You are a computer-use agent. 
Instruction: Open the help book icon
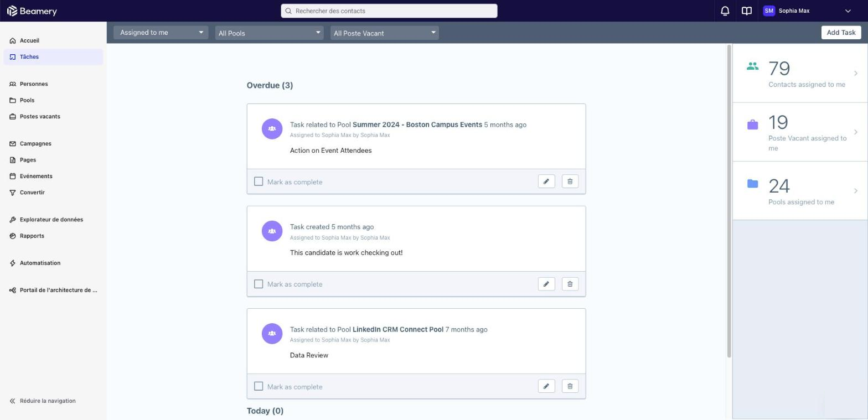pyautogui.click(x=746, y=11)
